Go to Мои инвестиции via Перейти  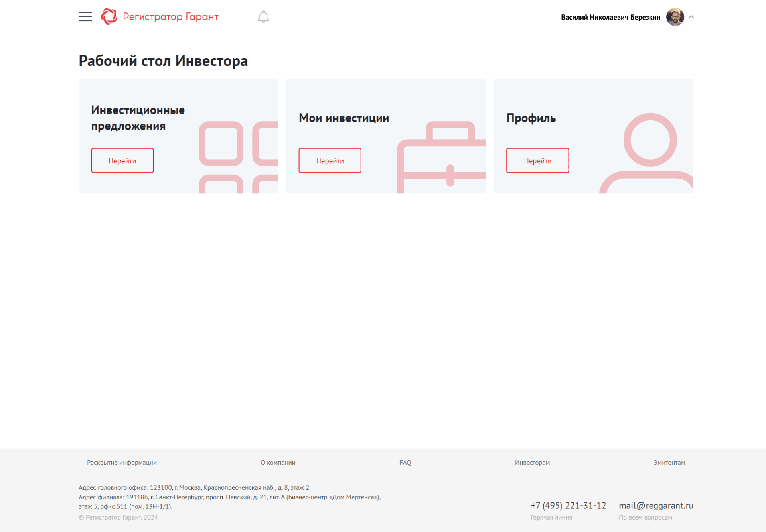click(330, 160)
